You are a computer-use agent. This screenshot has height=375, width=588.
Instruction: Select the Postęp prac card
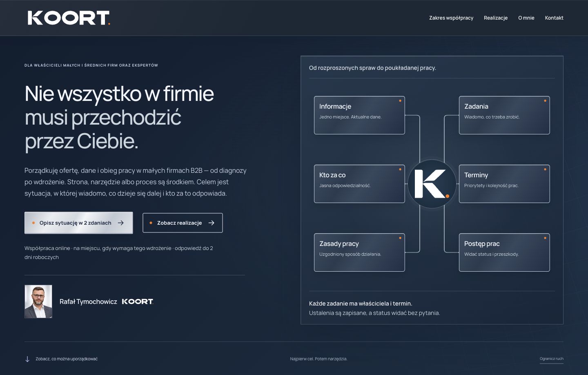pyautogui.click(x=504, y=252)
